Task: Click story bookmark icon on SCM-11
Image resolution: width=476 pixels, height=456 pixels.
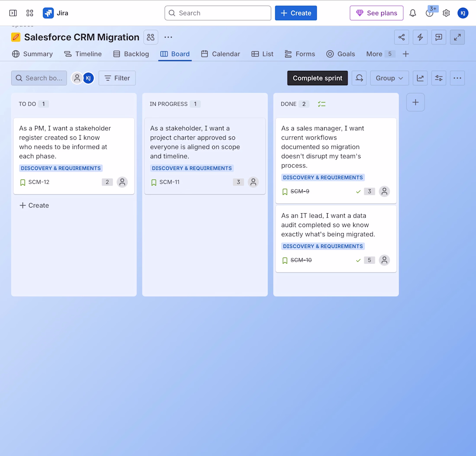Action: (x=154, y=183)
